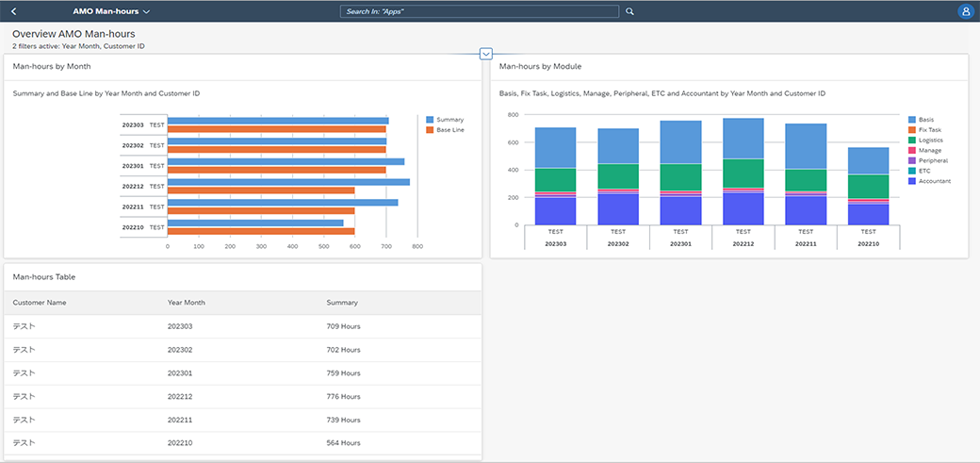Select the table row with 739 Hours

pyautogui.click(x=242, y=420)
